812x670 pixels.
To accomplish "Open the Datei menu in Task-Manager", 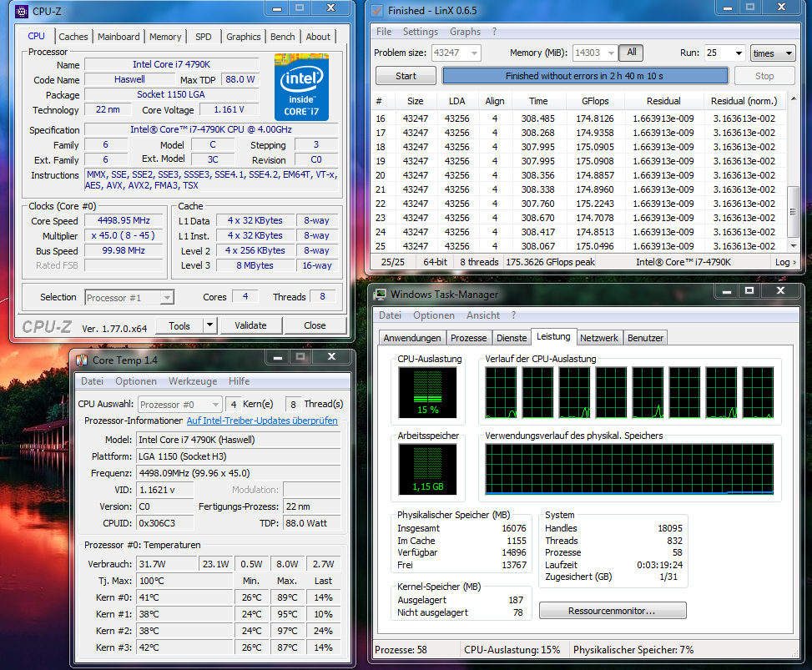I will pyautogui.click(x=390, y=315).
